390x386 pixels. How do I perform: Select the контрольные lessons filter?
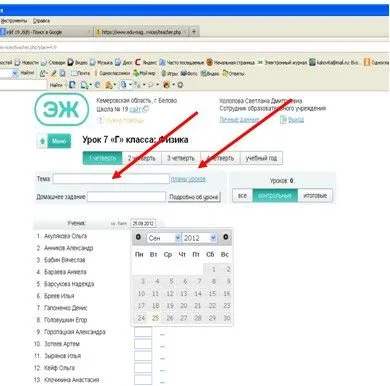coord(275,196)
